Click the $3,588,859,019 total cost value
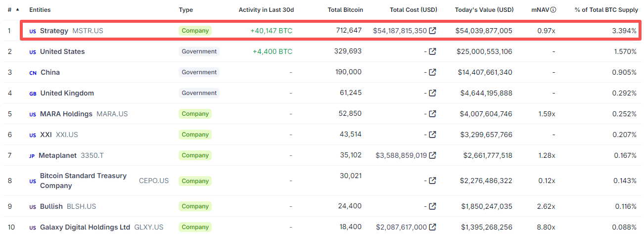This screenshot has width=644, height=236. 401,155
